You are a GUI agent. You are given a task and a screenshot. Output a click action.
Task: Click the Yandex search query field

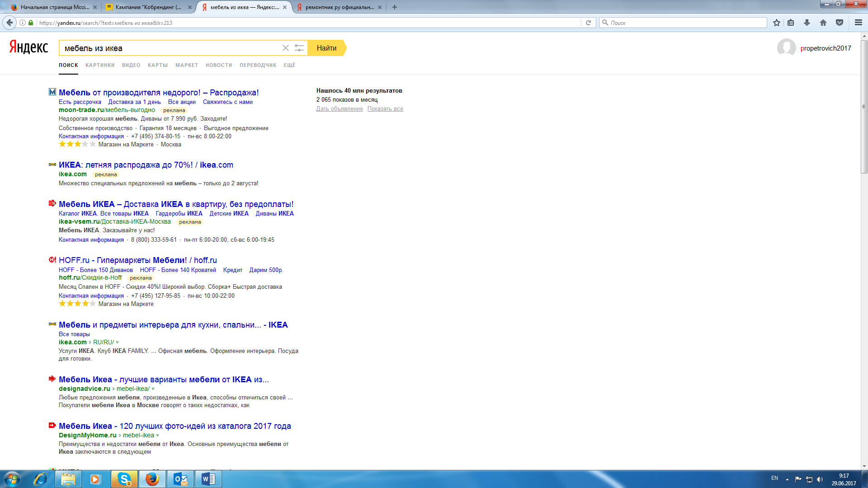tap(170, 48)
